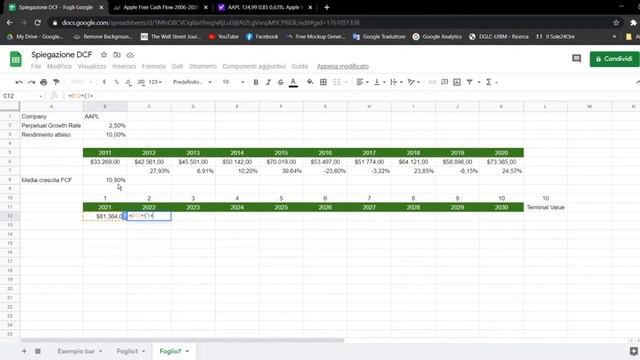Activate the paint format tool

coord(56,82)
